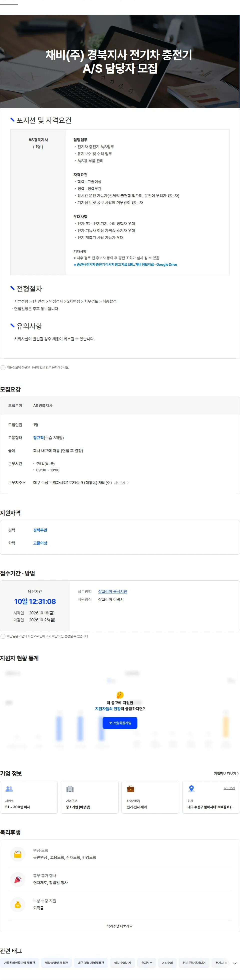Click the 잡코리아 즉시지원 apply link
Image resolution: width=240 pixels, height=980 pixels.
click(x=112, y=592)
